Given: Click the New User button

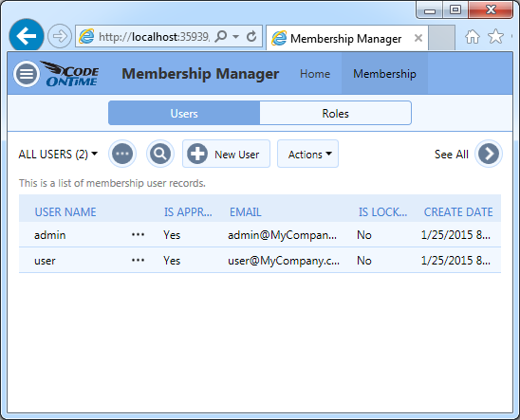Looking at the screenshot, I should tap(226, 154).
